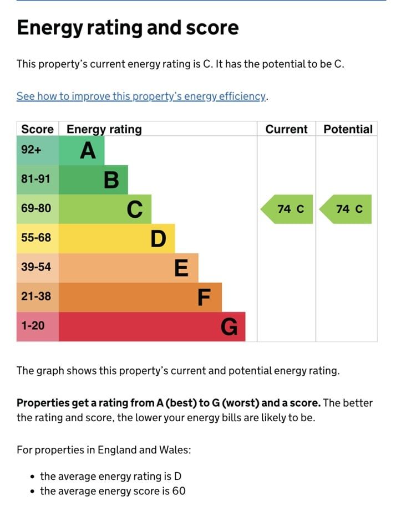Click the dark orange F rating bar
Image resolution: width=396 pixels, height=532 pixels.
pyautogui.click(x=140, y=297)
